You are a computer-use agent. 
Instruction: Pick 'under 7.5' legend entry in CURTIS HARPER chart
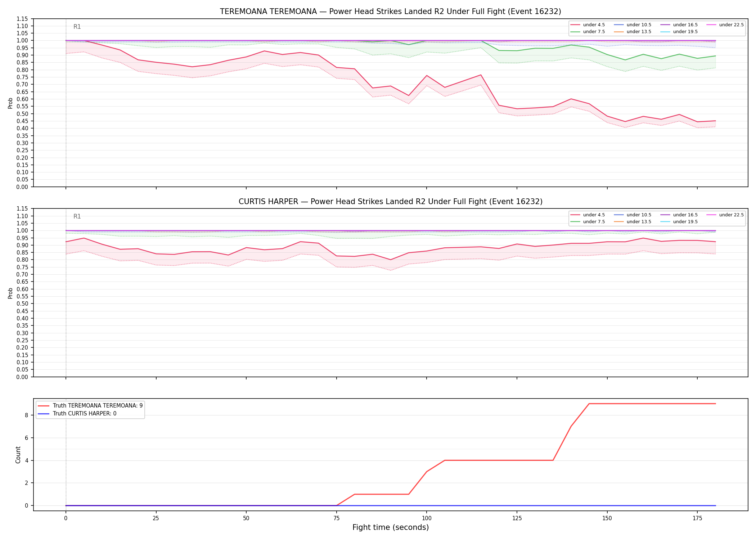tap(588, 222)
